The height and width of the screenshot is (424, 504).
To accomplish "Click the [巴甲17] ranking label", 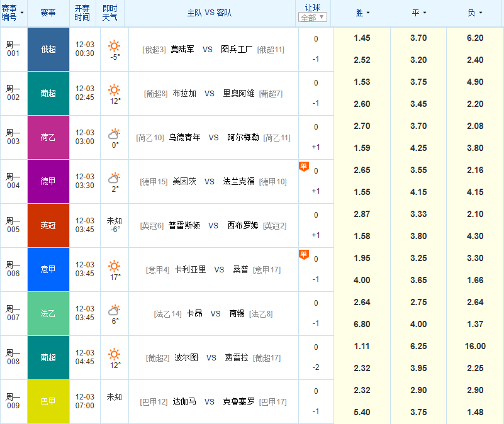I will (x=273, y=402).
